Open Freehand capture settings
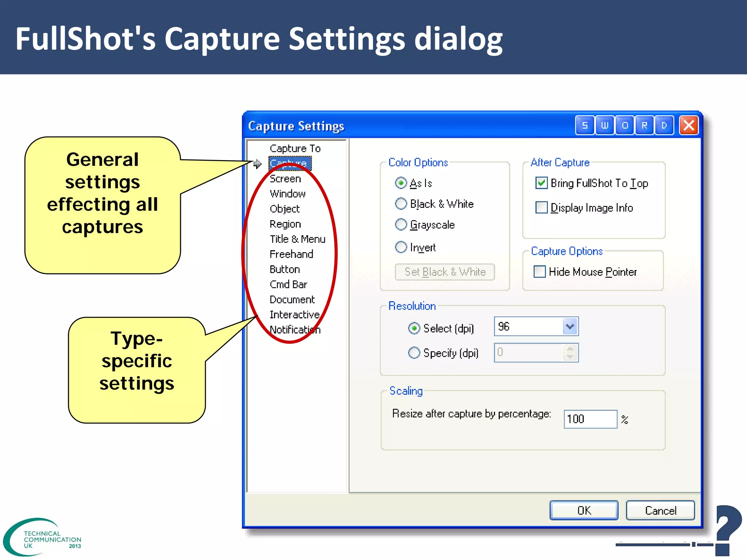 pyautogui.click(x=291, y=254)
